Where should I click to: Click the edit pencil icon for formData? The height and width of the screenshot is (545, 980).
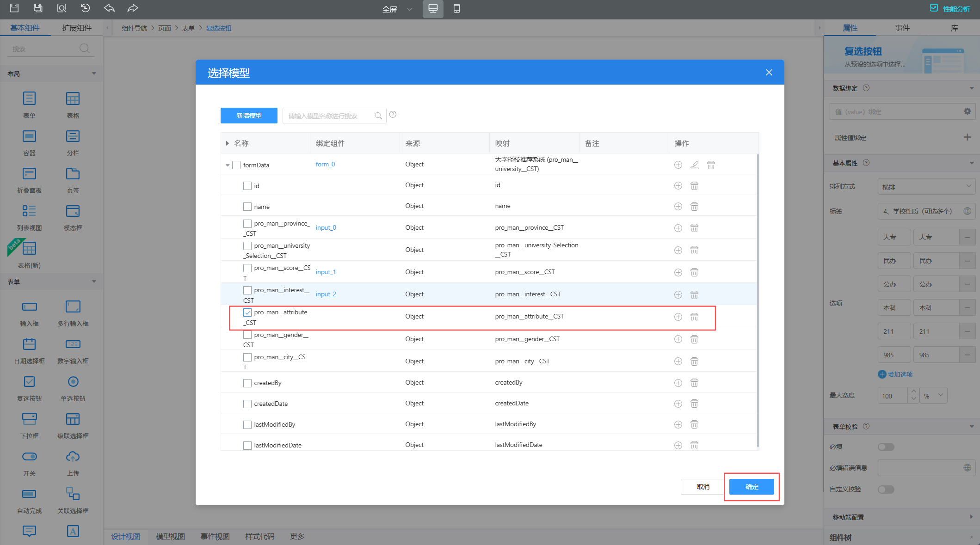694,165
